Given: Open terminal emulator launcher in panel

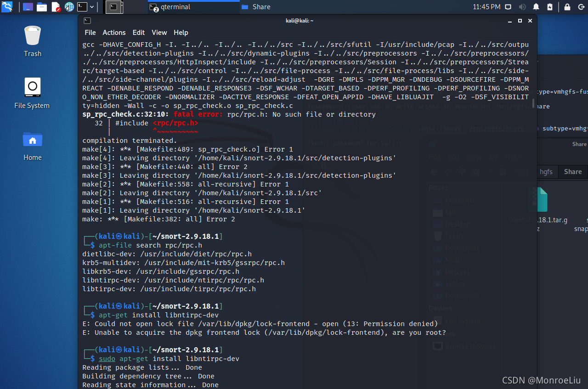Looking at the screenshot, I should click(x=82, y=7).
